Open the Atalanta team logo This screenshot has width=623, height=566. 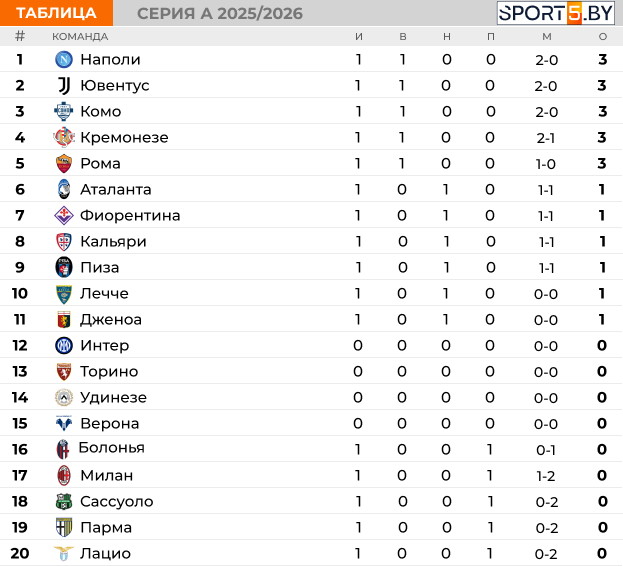[64, 189]
